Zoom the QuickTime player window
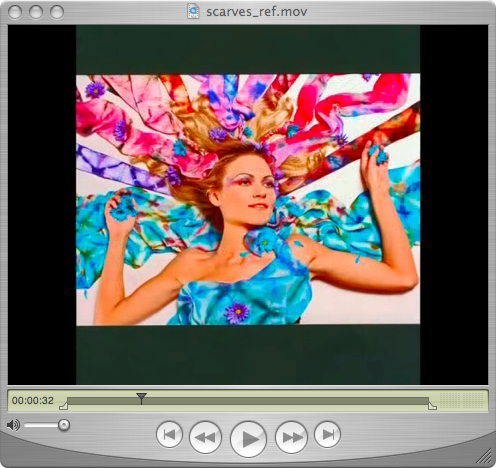 (x=57, y=12)
